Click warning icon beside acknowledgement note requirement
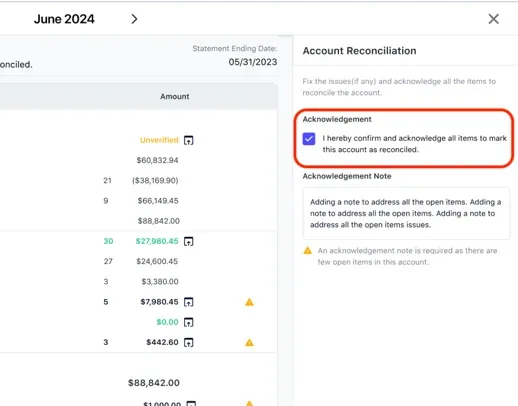This screenshot has height=406, width=518. (x=307, y=251)
